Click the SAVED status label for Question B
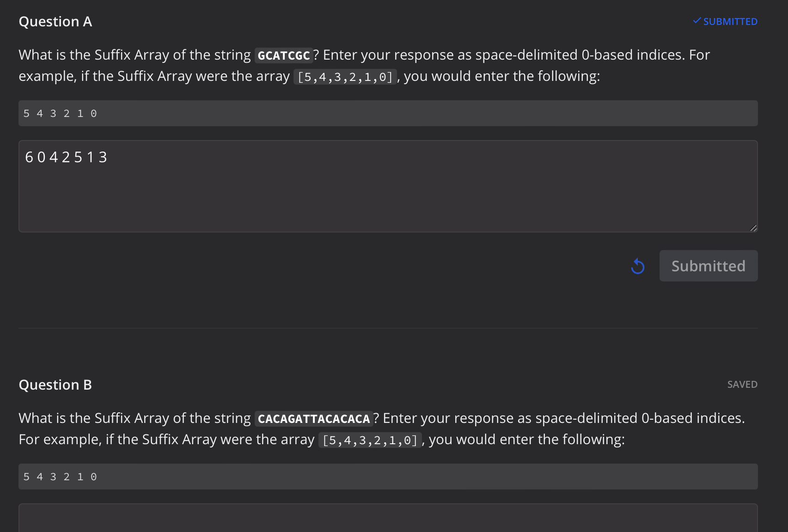Viewport: 788px width, 532px height. point(742,384)
